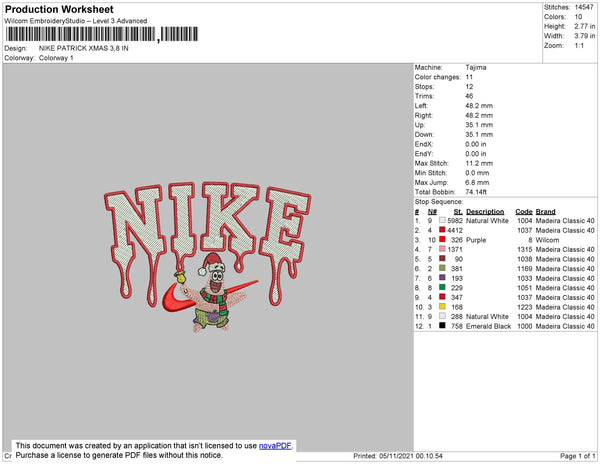
Task: Click the Height value '2.77 in'
Action: 585,26
